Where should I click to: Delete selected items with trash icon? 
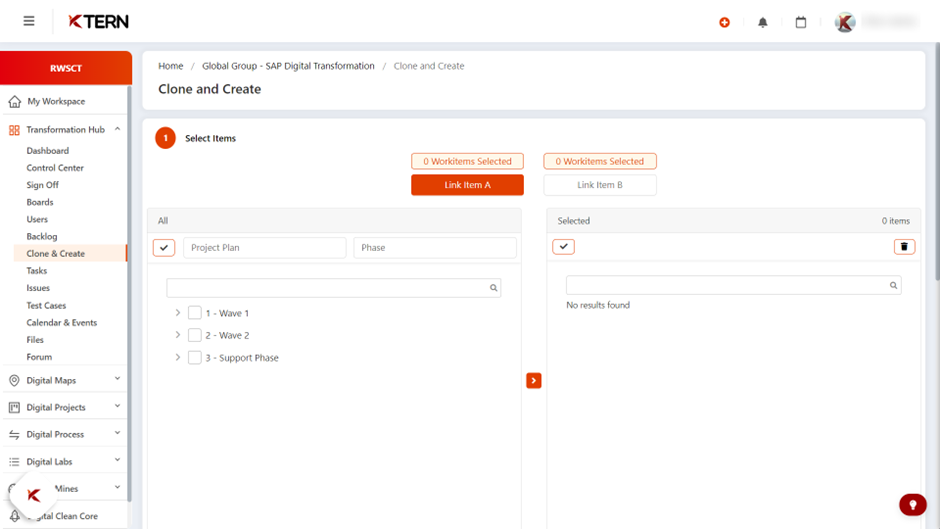[904, 247]
